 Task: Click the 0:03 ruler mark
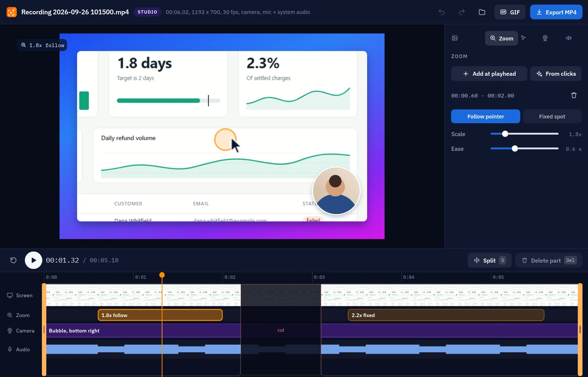coord(319,277)
